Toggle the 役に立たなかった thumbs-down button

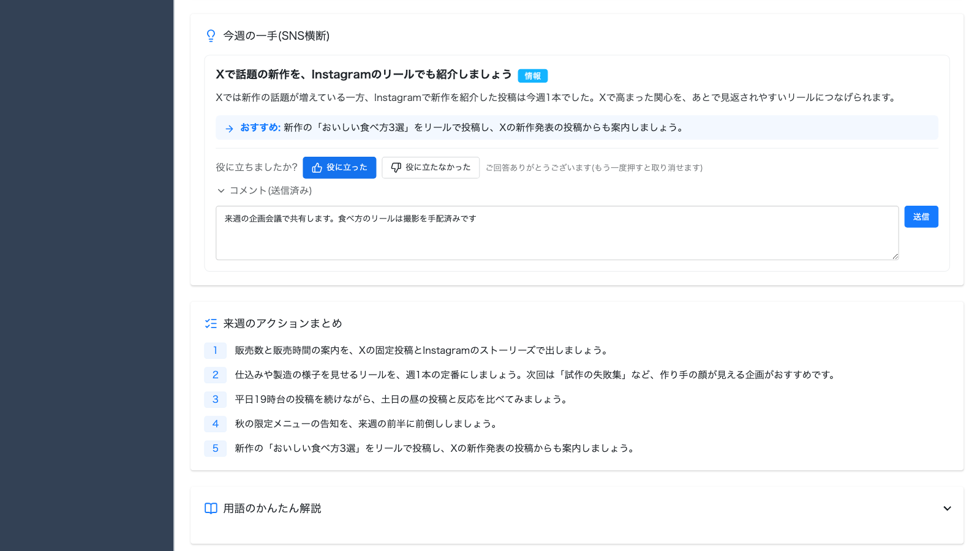tap(431, 168)
